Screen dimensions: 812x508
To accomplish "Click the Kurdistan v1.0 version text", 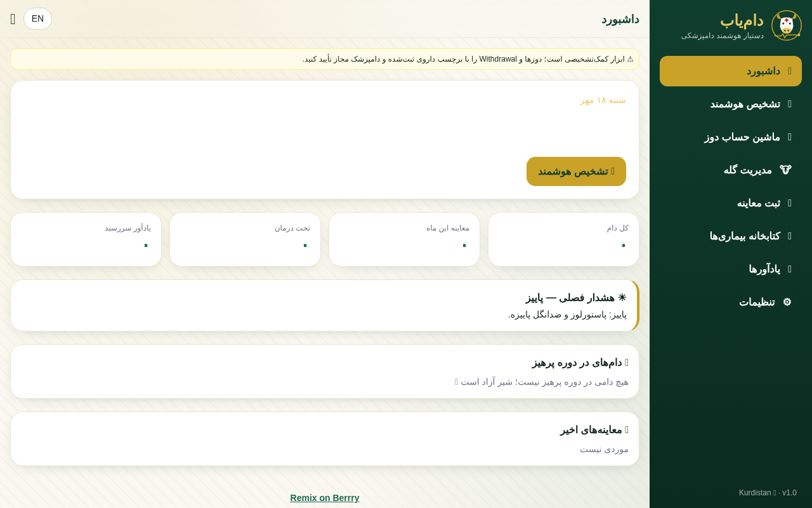I will click(768, 493).
